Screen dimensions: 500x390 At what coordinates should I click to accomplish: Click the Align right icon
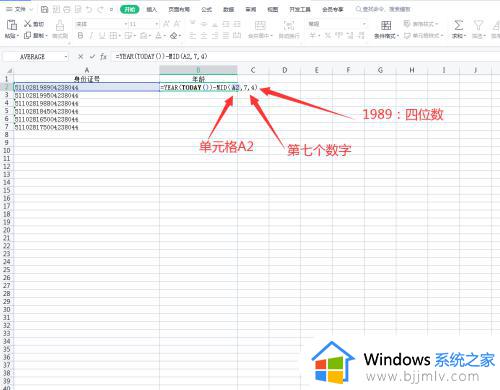coord(215,35)
